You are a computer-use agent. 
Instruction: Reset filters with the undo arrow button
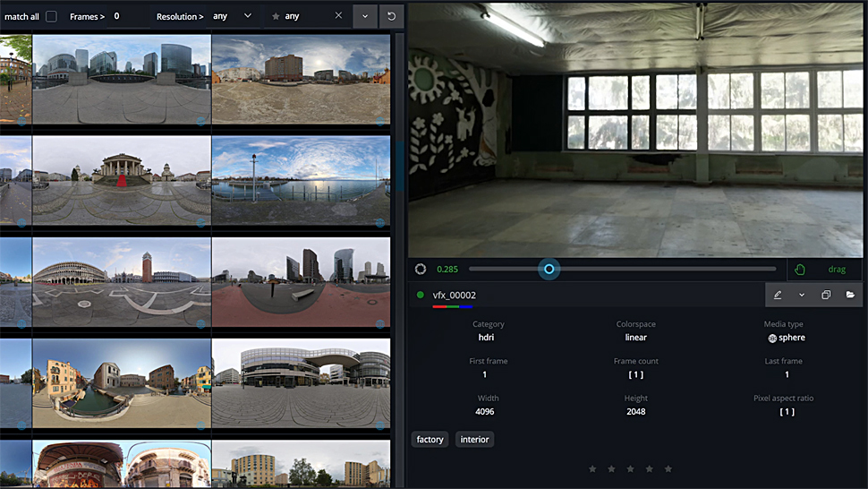(x=391, y=16)
